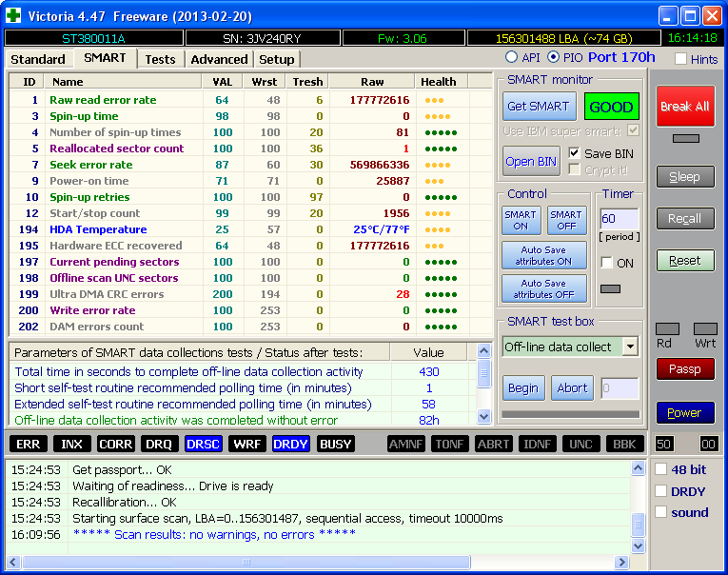Enable the Hints checkbox
Viewport: 728px width, 575px height.
pos(680,59)
